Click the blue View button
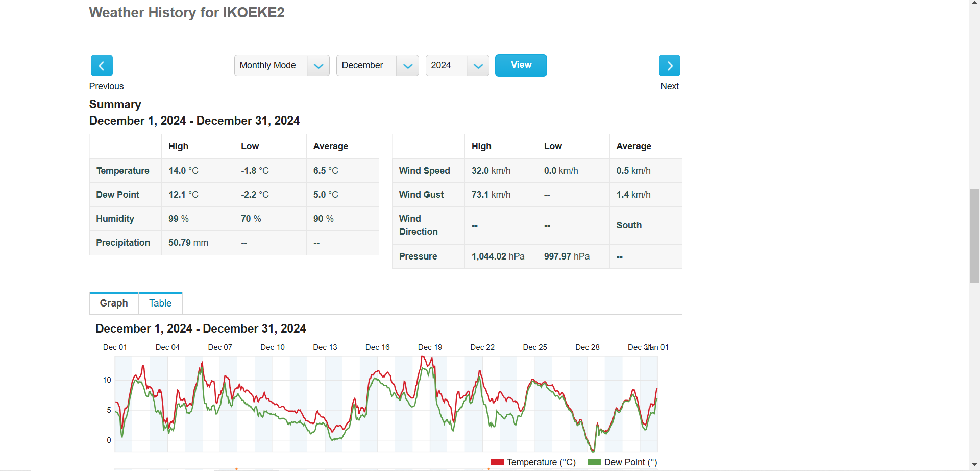 coord(521,65)
